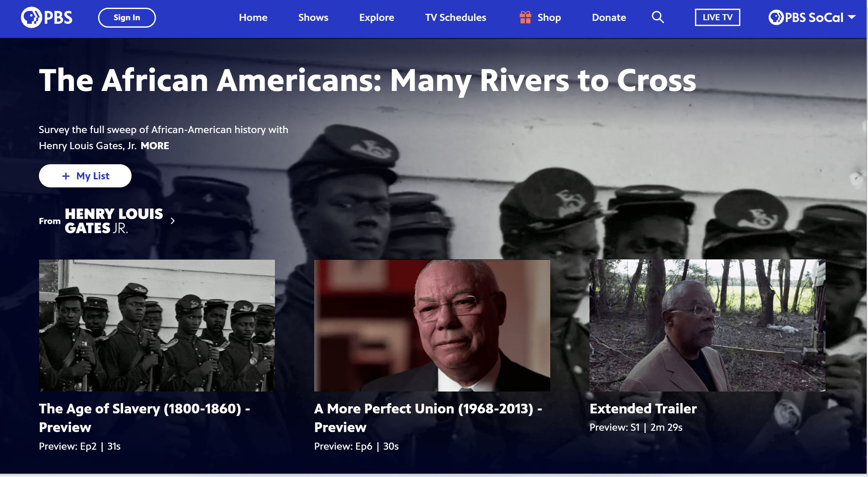
Task: Open the search magnifier icon
Action: pos(657,17)
